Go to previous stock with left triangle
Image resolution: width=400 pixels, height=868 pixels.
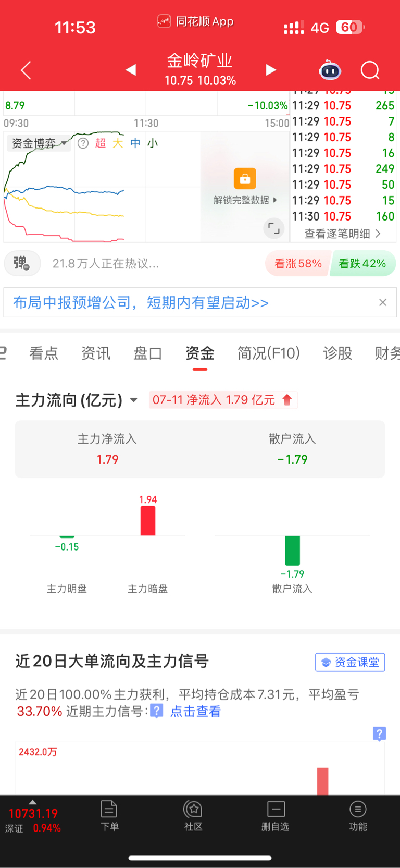point(131,70)
